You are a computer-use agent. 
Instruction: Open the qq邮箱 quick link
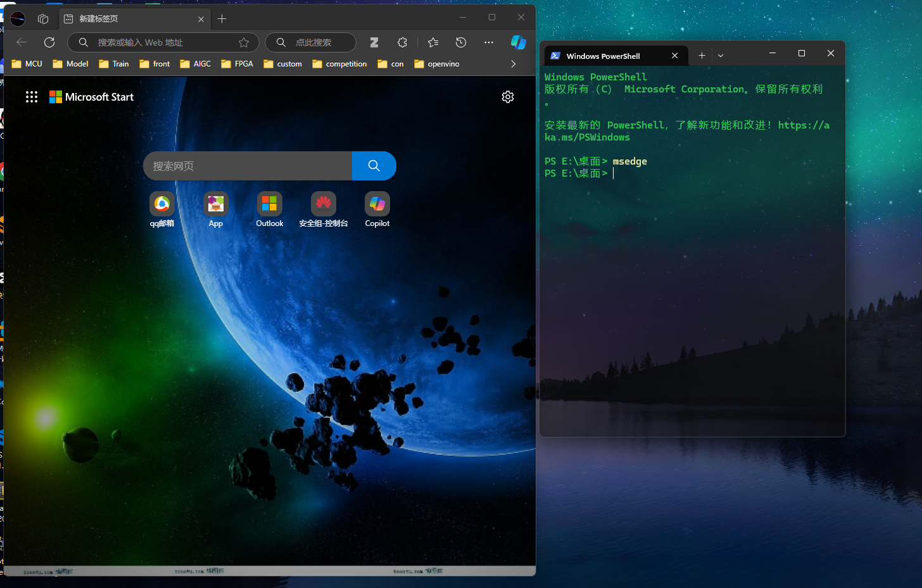click(x=162, y=210)
